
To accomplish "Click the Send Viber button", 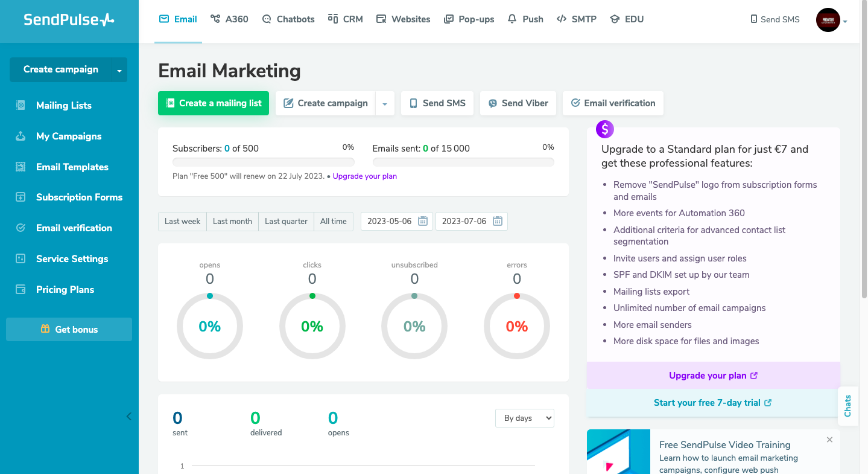I will tap(518, 103).
